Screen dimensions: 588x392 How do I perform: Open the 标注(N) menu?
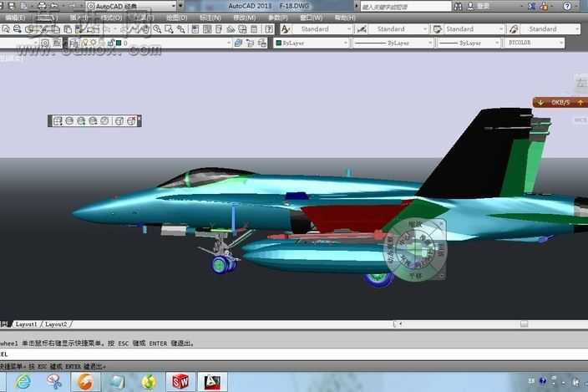click(x=210, y=18)
